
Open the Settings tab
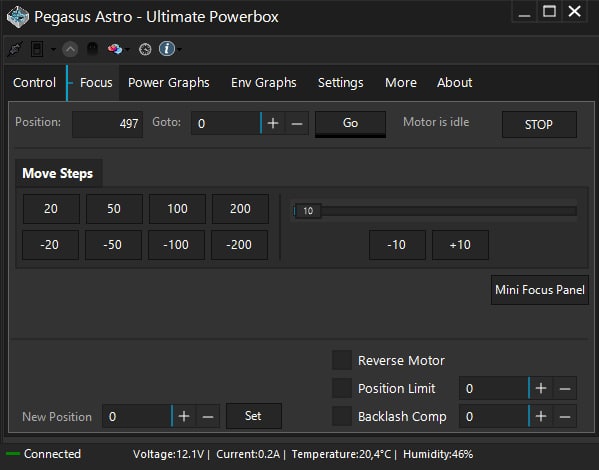click(x=340, y=83)
